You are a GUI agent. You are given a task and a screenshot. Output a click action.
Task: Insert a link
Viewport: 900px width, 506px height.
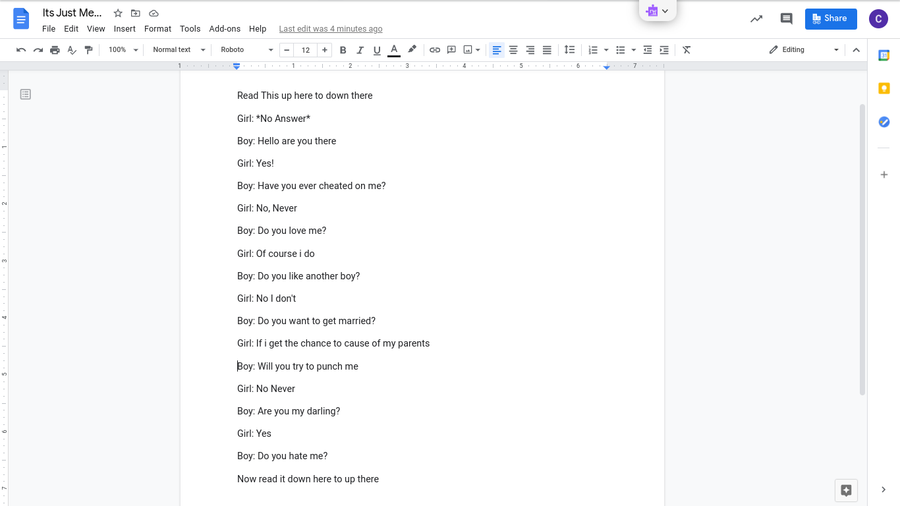pos(435,50)
